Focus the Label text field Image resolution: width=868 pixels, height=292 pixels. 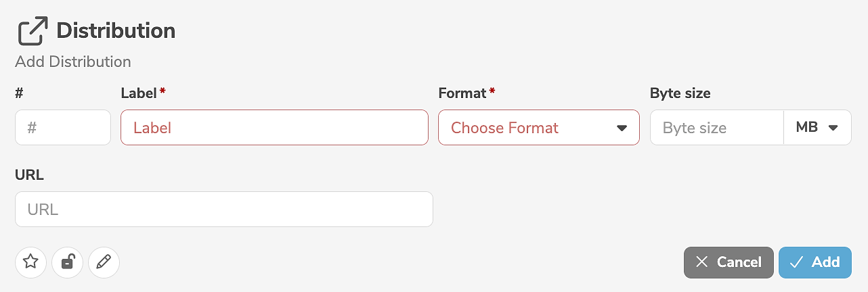click(274, 128)
